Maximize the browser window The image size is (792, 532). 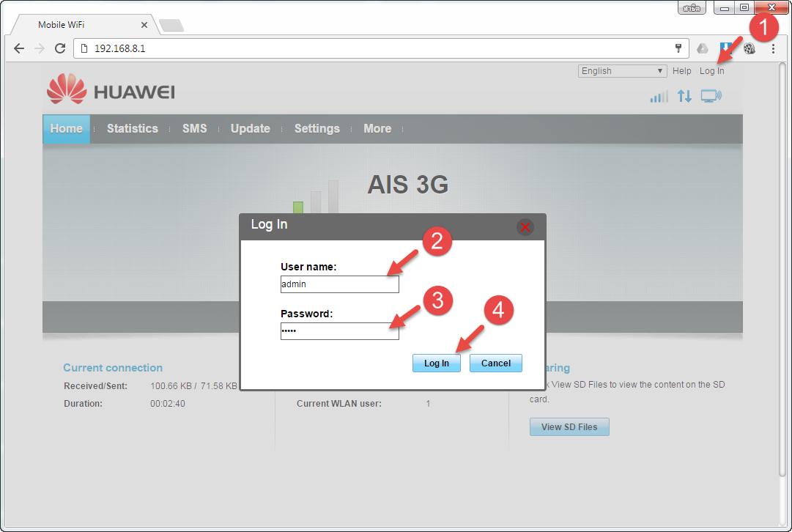coord(744,7)
